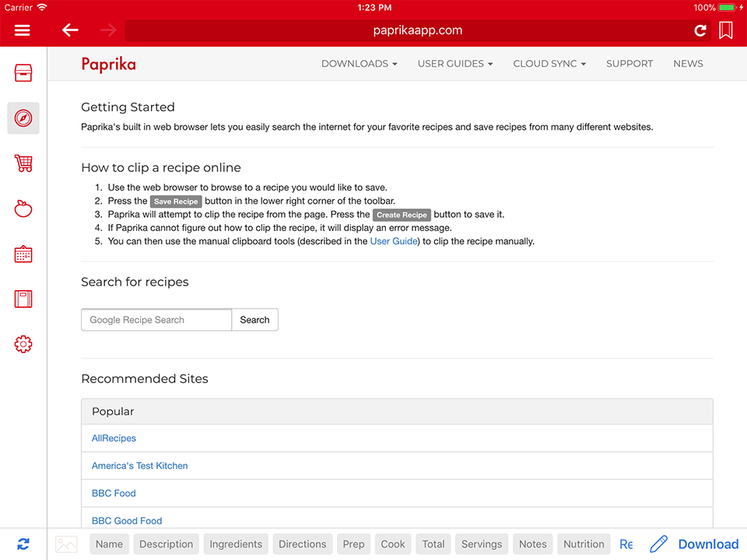747x560 pixels.
Task: Select the pencil clipping tool
Action: point(658,544)
